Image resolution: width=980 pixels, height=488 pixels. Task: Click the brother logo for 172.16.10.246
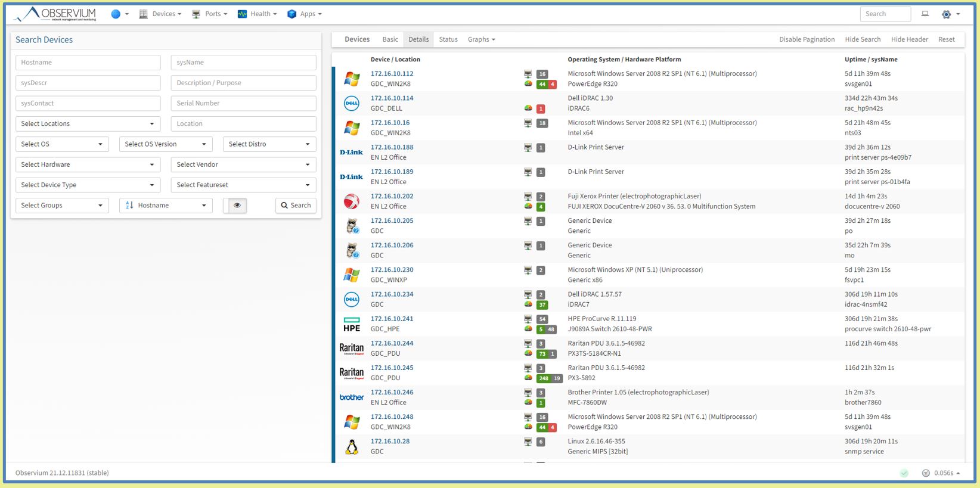(351, 397)
